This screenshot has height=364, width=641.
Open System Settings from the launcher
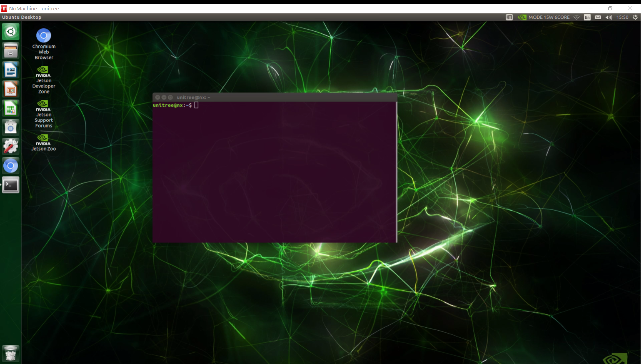(11, 146)
